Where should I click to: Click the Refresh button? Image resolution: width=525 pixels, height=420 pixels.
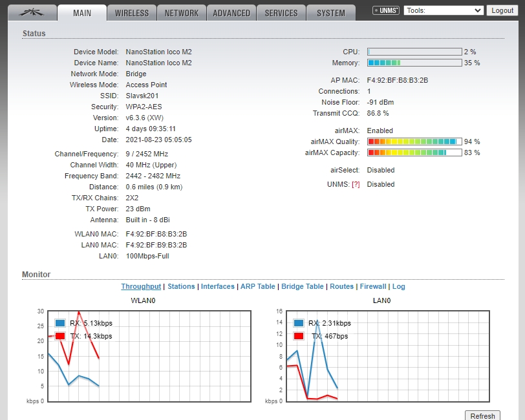pyautogui.click(x=482, y=415)
